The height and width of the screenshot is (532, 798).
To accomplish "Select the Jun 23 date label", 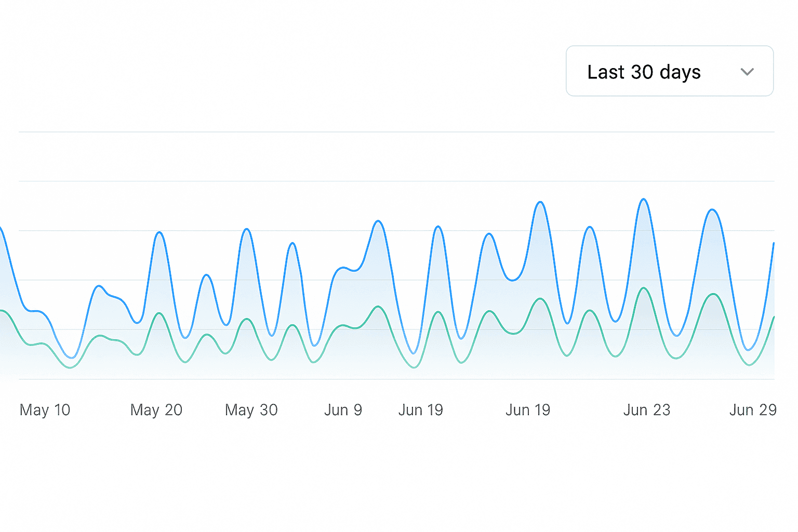I will coord(646,410).
